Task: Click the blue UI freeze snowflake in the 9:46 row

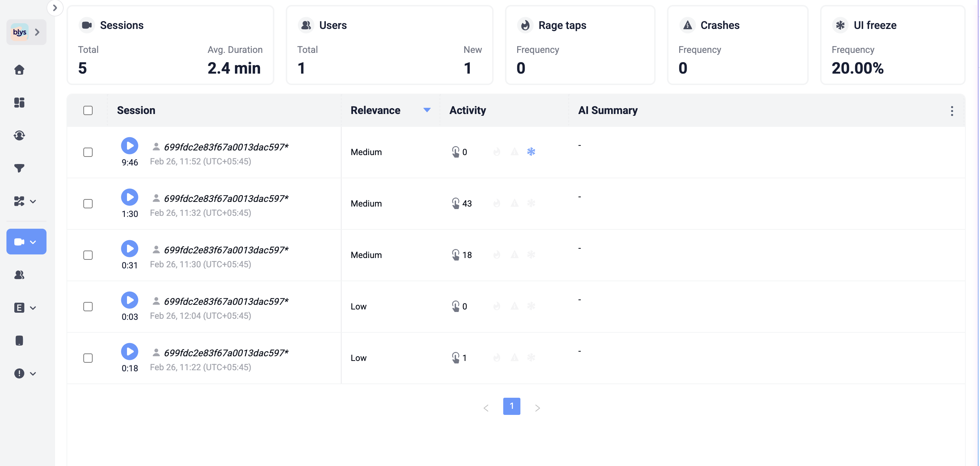Action: tap(531, 152)
